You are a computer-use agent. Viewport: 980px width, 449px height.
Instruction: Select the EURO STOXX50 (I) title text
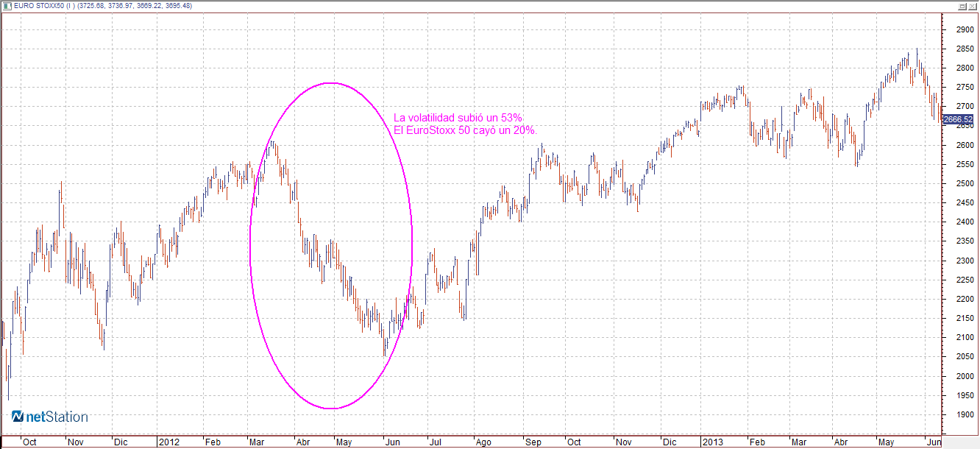pos(43,6)
